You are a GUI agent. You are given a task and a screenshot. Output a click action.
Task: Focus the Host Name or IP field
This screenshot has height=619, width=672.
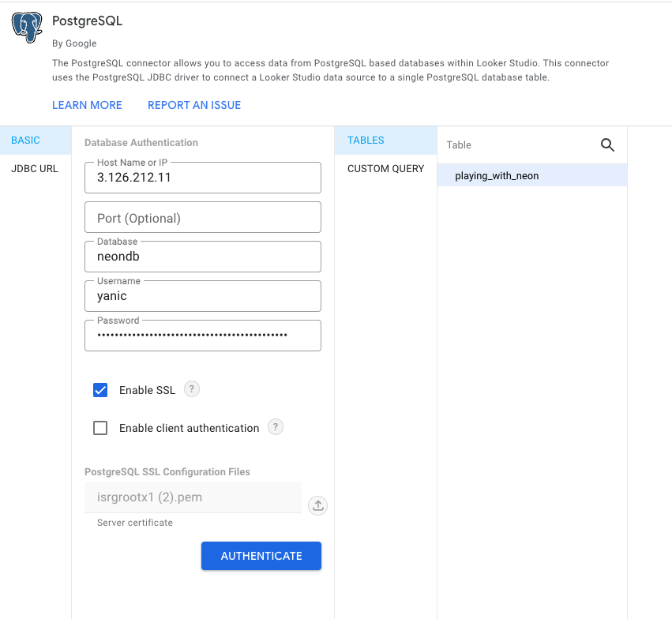tap(203, 178)
